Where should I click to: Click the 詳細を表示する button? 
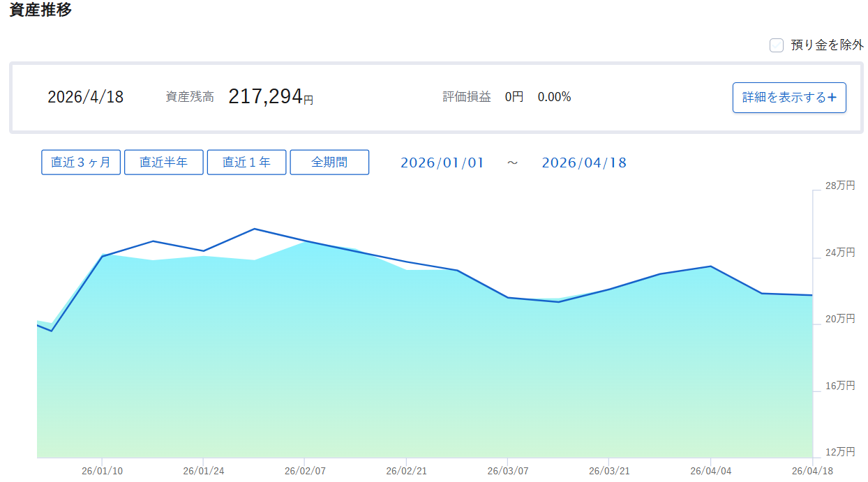pyautogui.click(x=788, y=98)
